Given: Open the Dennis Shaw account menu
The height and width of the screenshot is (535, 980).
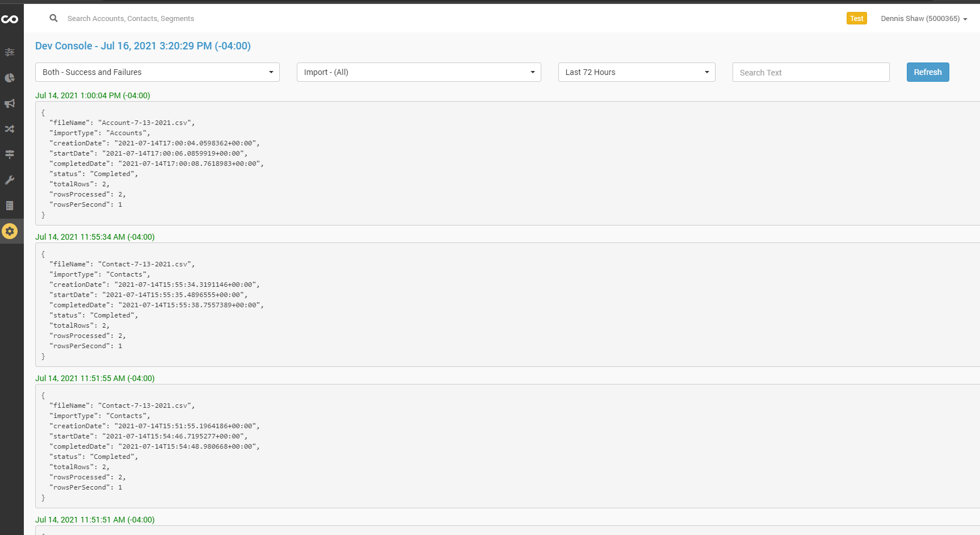Looking at the screenshot, I should (924, 19).
